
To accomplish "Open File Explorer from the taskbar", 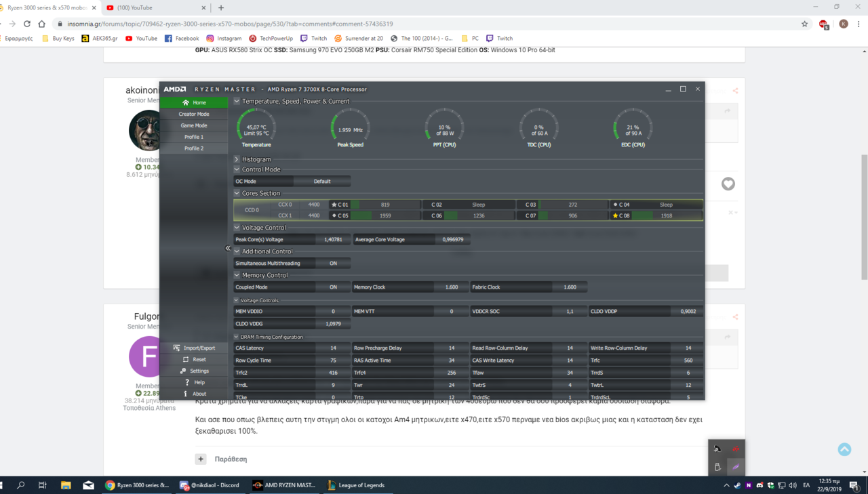I will tap(66, 485).
